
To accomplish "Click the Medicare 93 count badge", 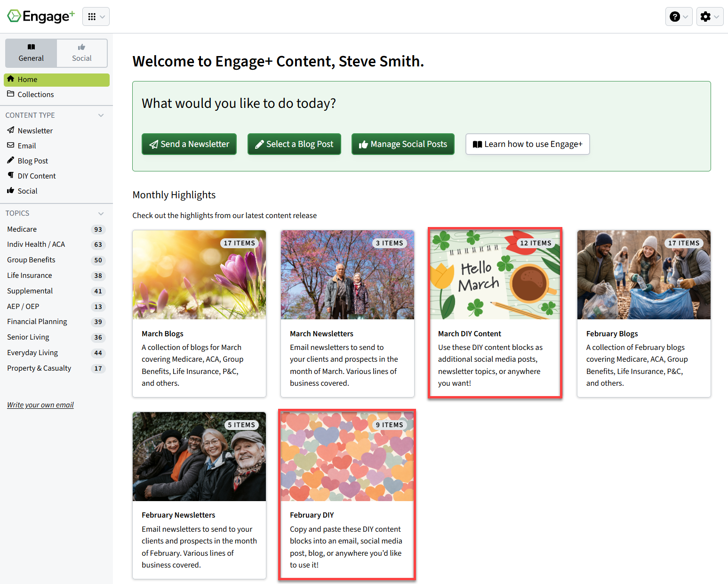I will [x=98, y=229].
